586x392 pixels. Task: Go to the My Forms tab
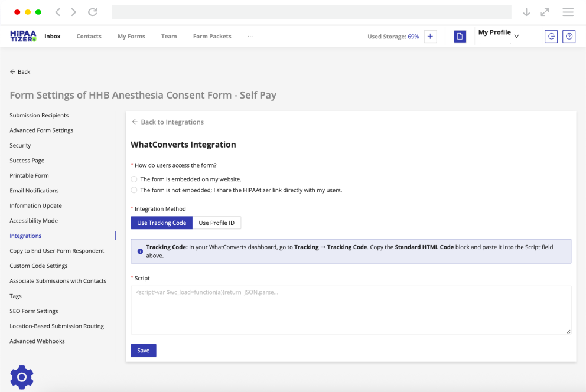click(131, 37)
